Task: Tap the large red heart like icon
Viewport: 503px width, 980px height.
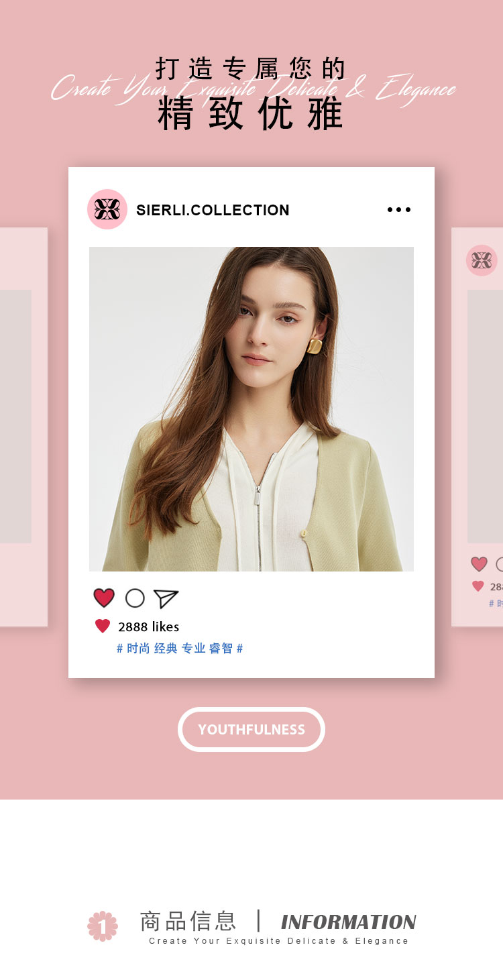Action: point(104,598)
